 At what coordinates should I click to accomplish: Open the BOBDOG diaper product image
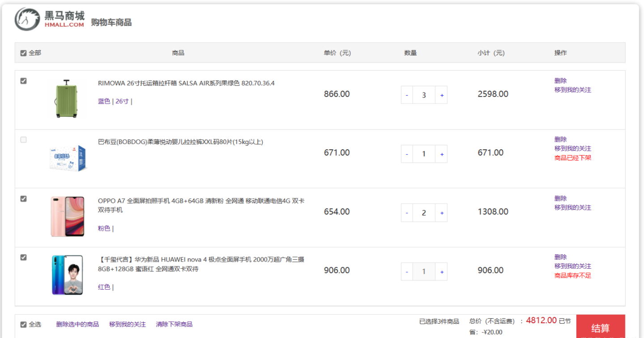coord(68,158)
